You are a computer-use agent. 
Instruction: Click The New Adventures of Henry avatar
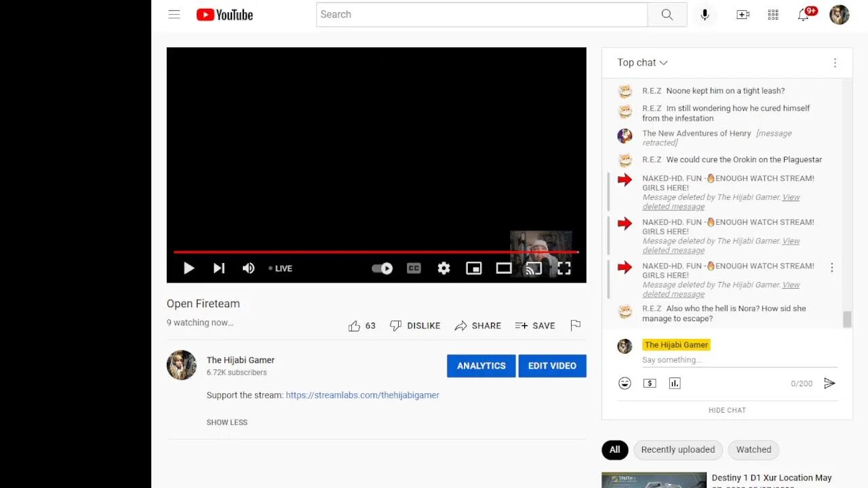pyautogui.click(x=625, y=136)
